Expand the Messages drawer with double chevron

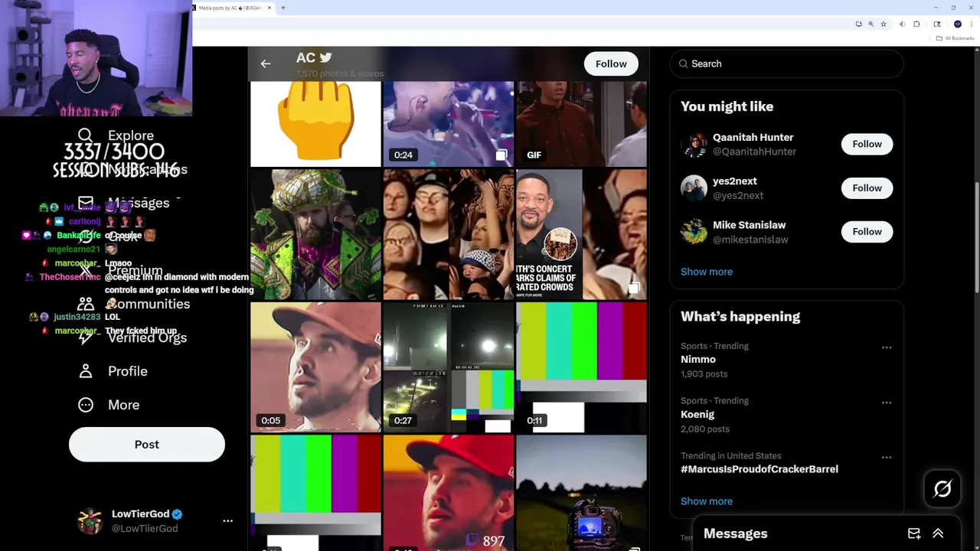pos(938,533)
